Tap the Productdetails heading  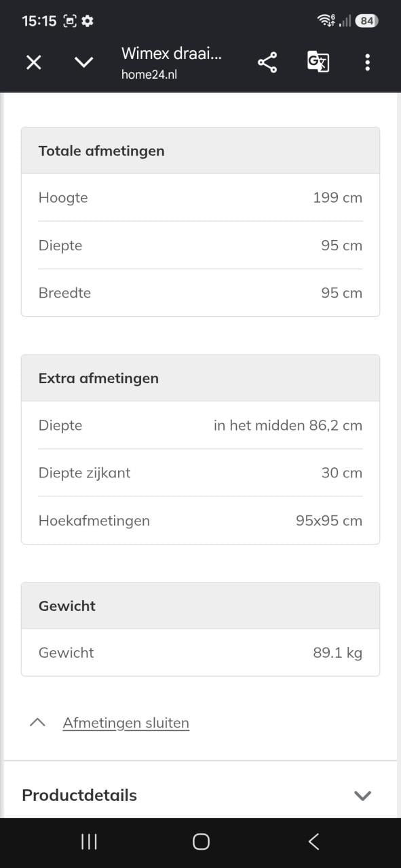click(79, 795)
